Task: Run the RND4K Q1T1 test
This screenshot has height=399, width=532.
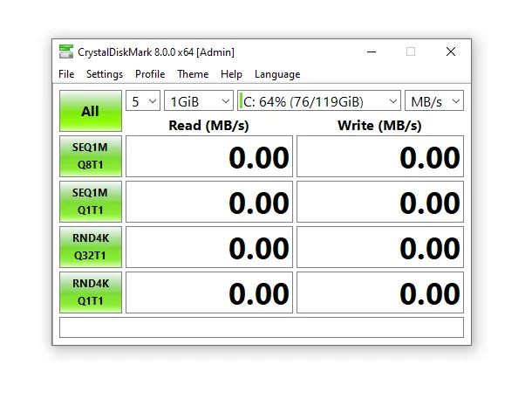Action: (91, 292)
